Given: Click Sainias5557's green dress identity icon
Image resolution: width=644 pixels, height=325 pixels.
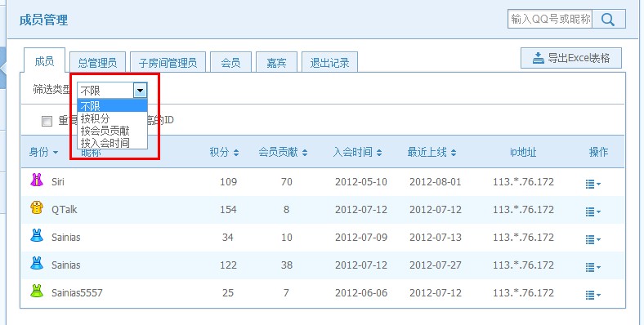Looking at the screenshot, I should click(37, 291).
